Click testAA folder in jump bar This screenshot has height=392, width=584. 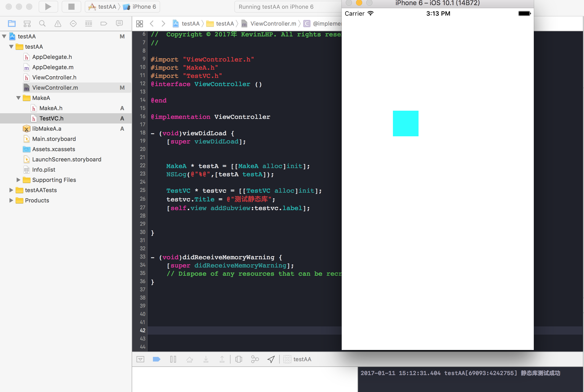point(220,24)
